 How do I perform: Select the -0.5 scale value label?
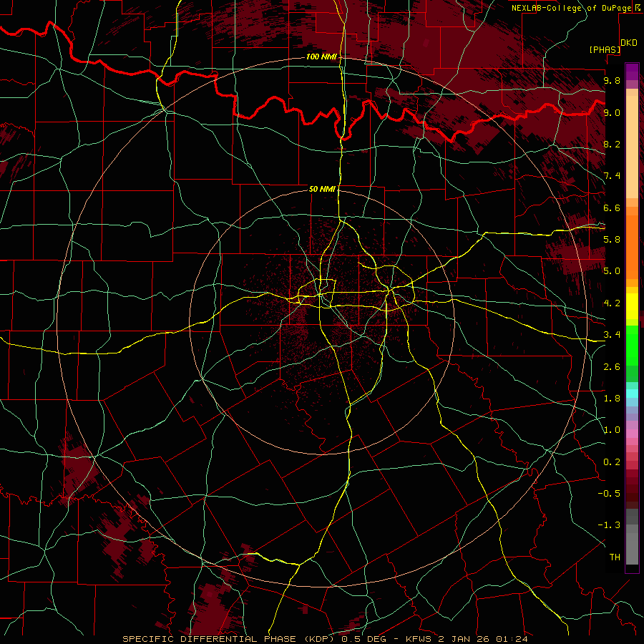point(609,494)
